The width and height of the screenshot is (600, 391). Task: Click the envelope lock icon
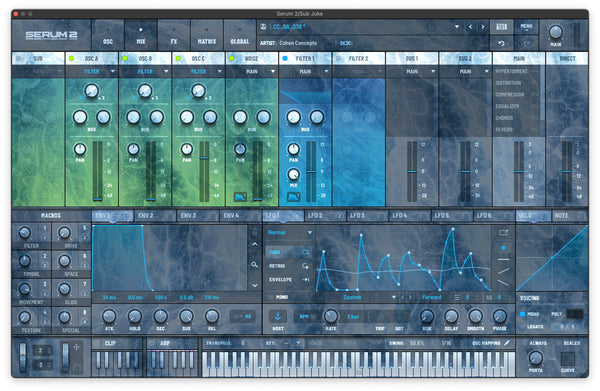pos(254,231)
